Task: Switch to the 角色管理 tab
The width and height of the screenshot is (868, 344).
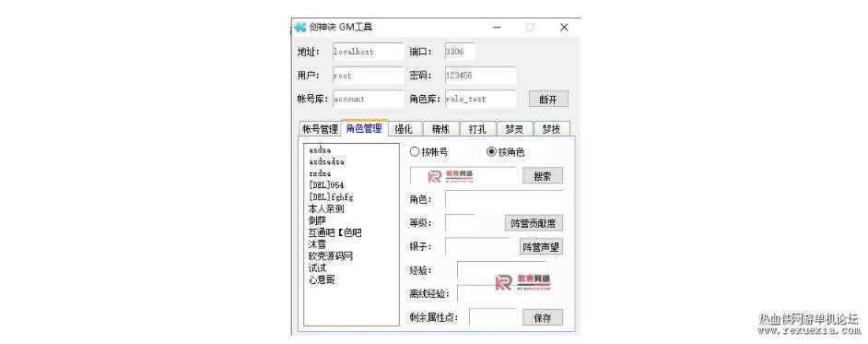Action: 364,128
